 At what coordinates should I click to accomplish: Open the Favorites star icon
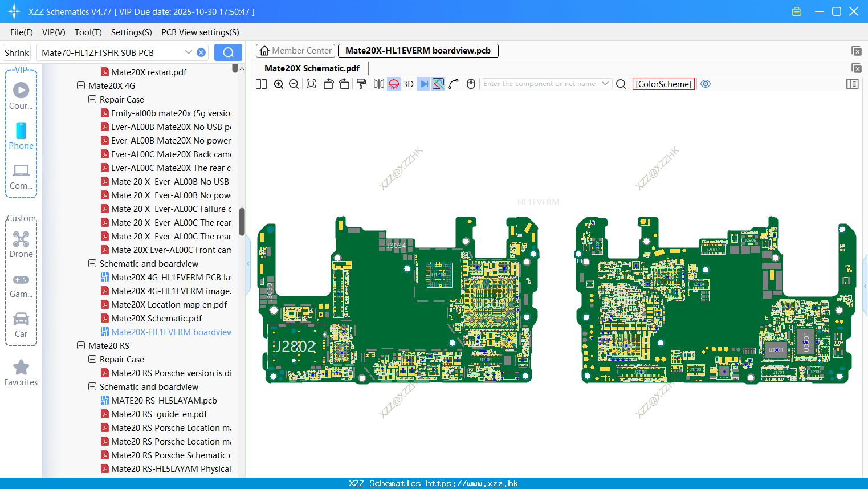pyautogui.click(x=21, y=373)
